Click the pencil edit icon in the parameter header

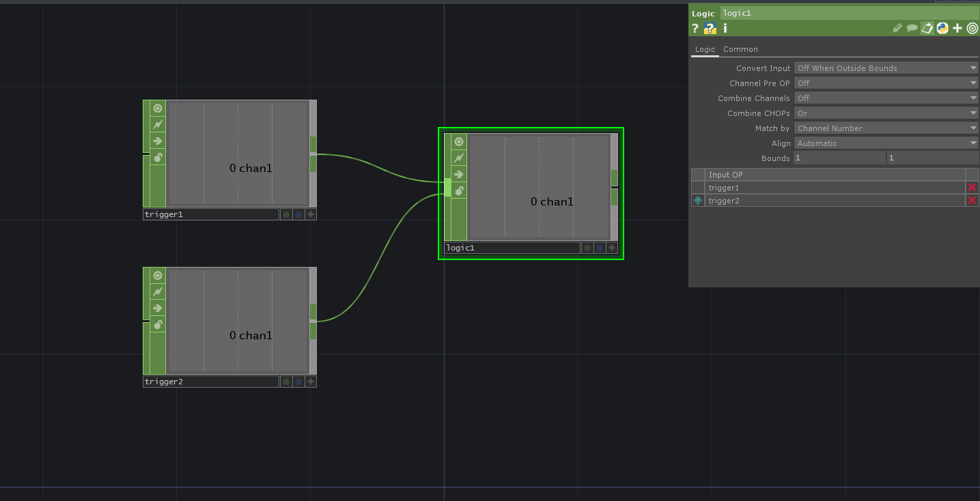tap(897, 28)
